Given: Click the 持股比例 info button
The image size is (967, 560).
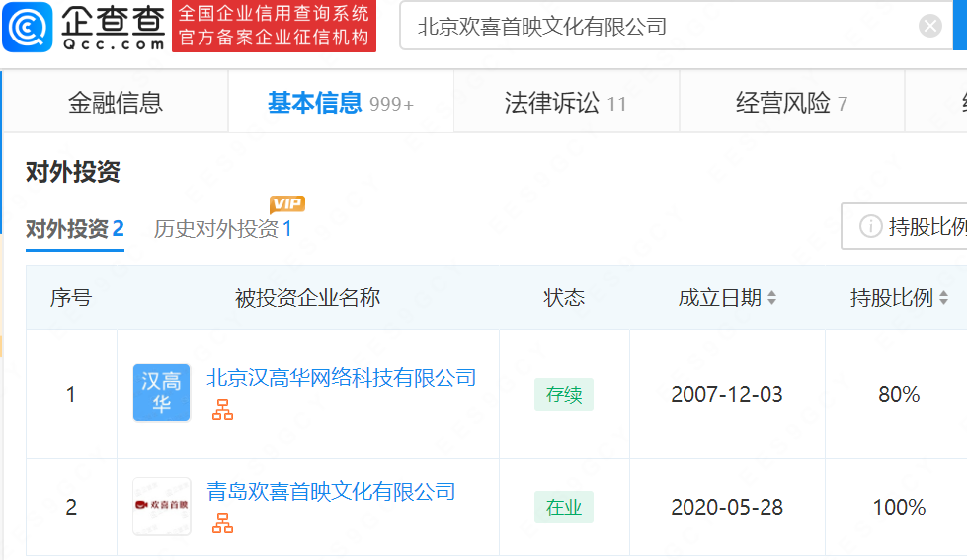Looking at the screenshot, I should click(x=904, y=226).
